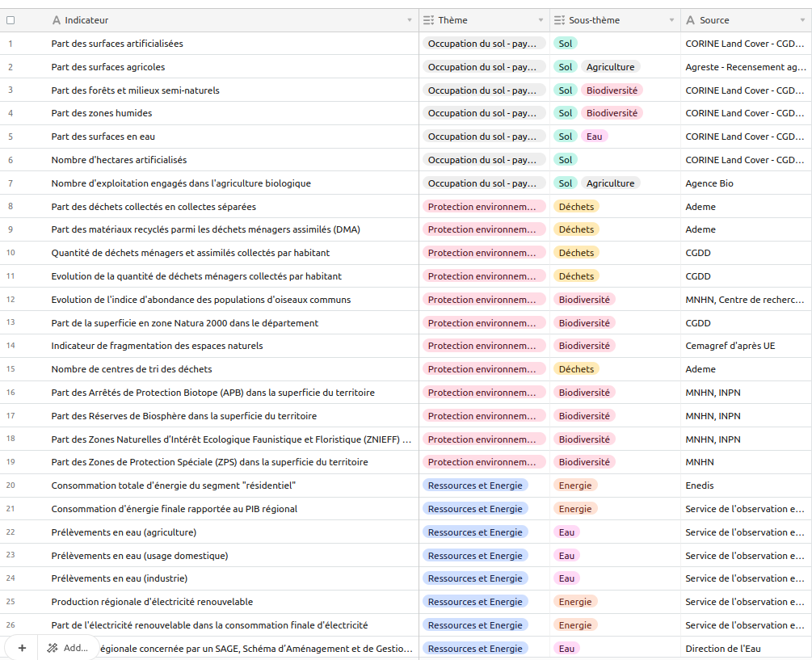812x660 pixels.
Task: Click the multi-select icon beside Thème header
Action: (x=430, y=20)
